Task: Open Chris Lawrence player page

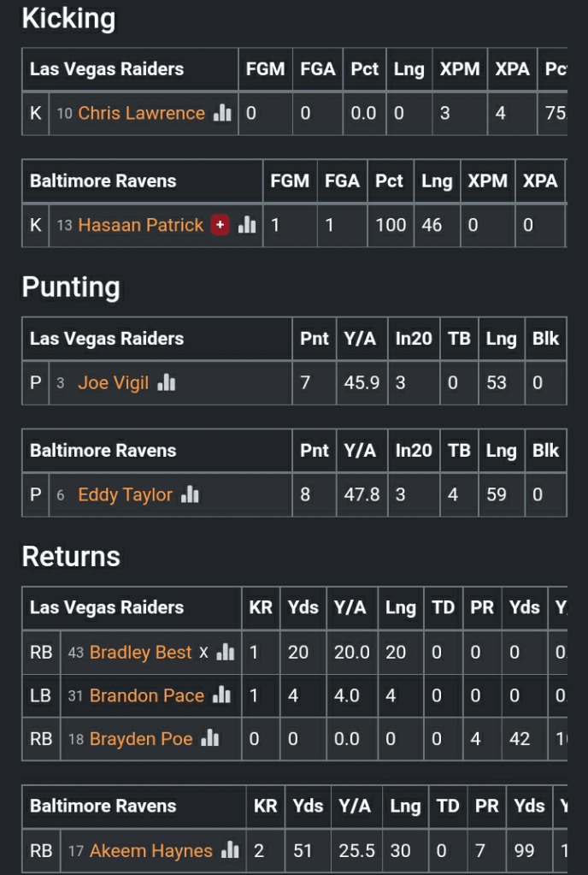Action: click(x=141, y=113)
